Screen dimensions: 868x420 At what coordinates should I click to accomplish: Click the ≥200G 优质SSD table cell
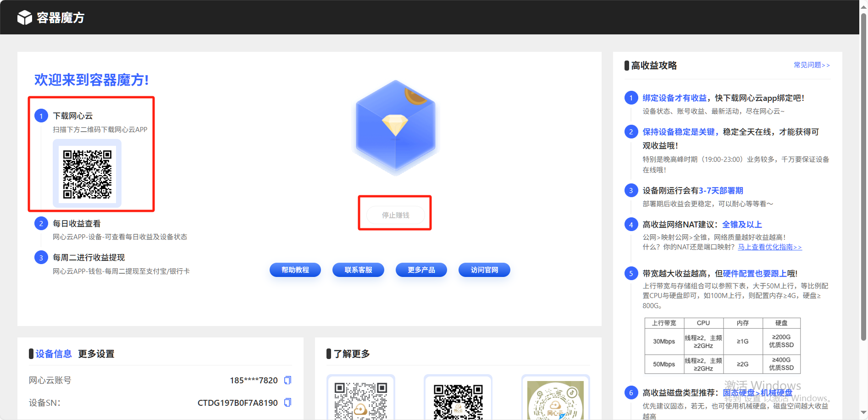click(781, 341)
